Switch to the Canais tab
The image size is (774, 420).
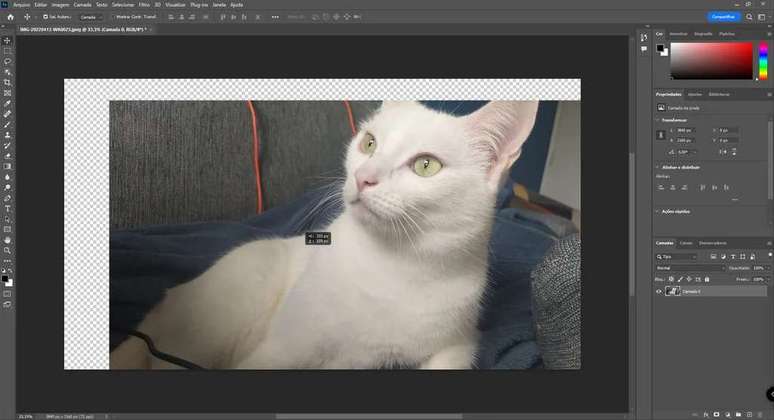coord(686,243)
